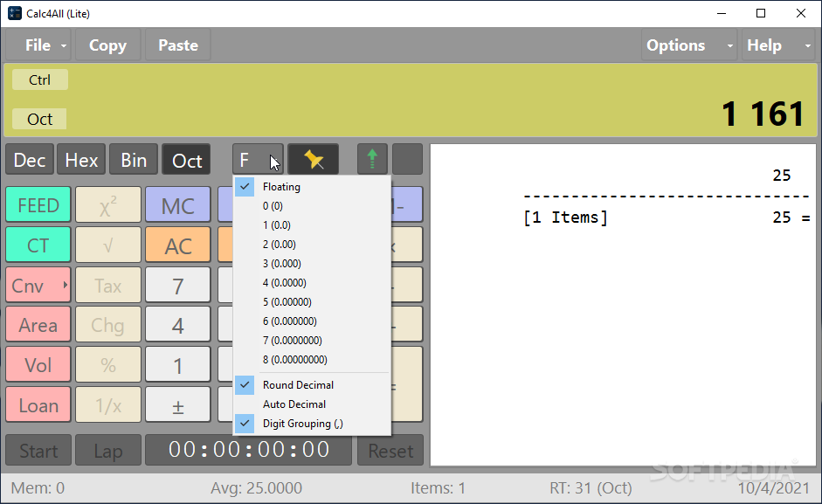Screen dimensions: 822x504
Task: Click RT: 31 (Oct) status entry
Action: click(x=591, y=488)
